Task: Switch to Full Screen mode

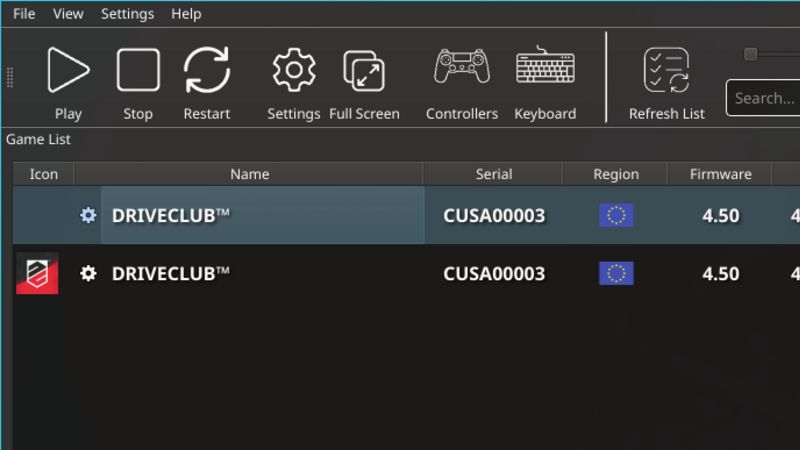Action: tap(364, 71)
